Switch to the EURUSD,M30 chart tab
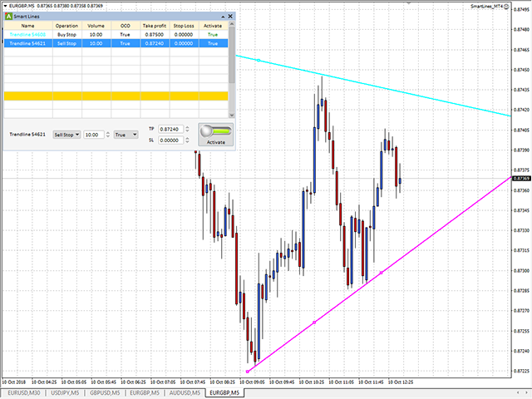The image size is (532, 399). coord(24,393)
